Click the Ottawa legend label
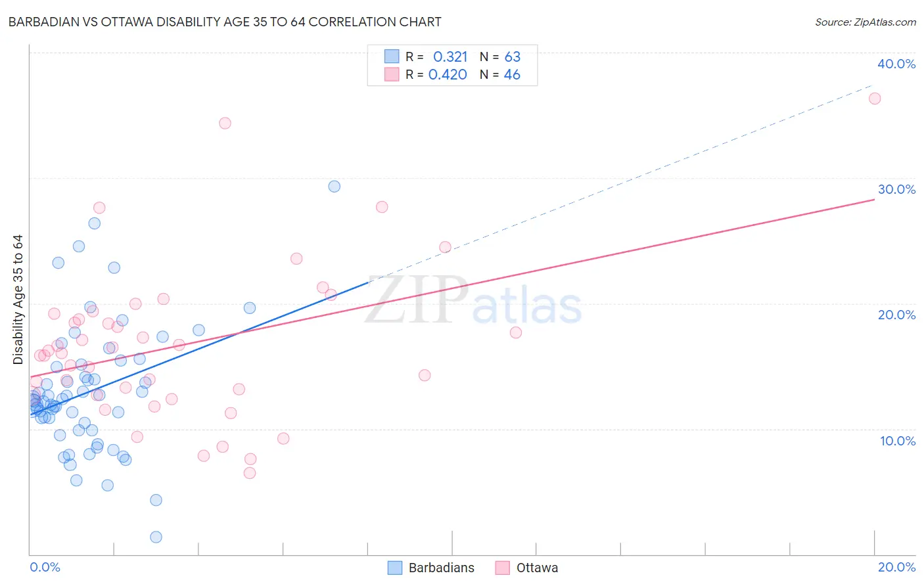The image size is (924, 586). coord(537,568)
